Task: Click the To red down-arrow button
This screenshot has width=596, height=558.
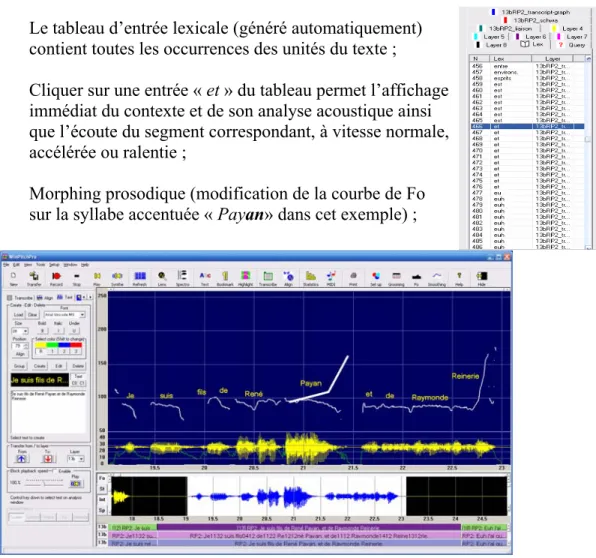Action: click(x=48, y=459)
